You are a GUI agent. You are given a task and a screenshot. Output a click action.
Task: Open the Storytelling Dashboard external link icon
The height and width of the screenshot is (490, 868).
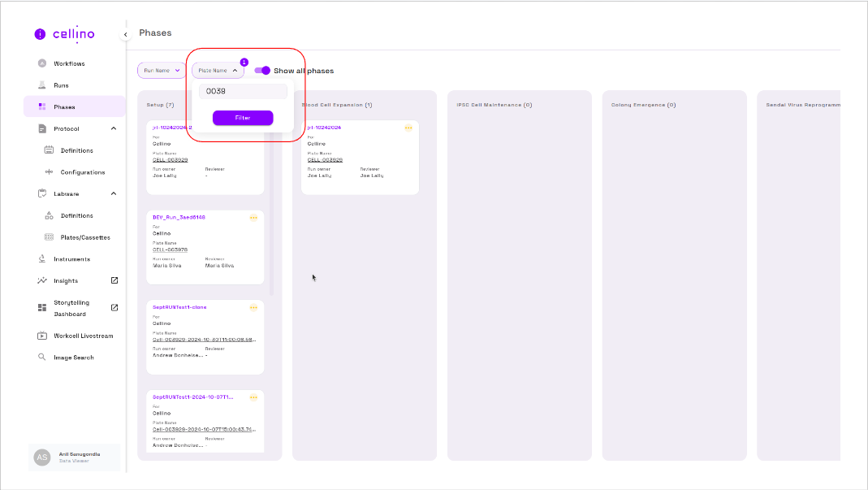(114, 307)
